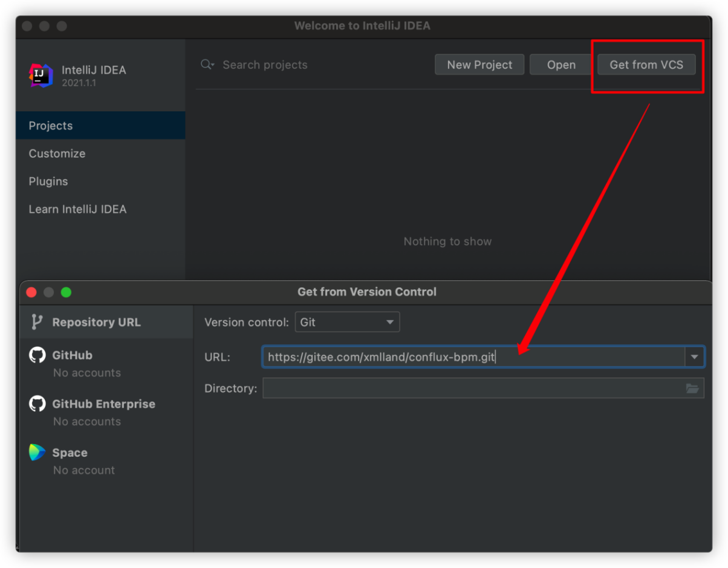Click the GitHub Enterprise octocat icon
Screen dimensions: 728x568
pos(37,403)
